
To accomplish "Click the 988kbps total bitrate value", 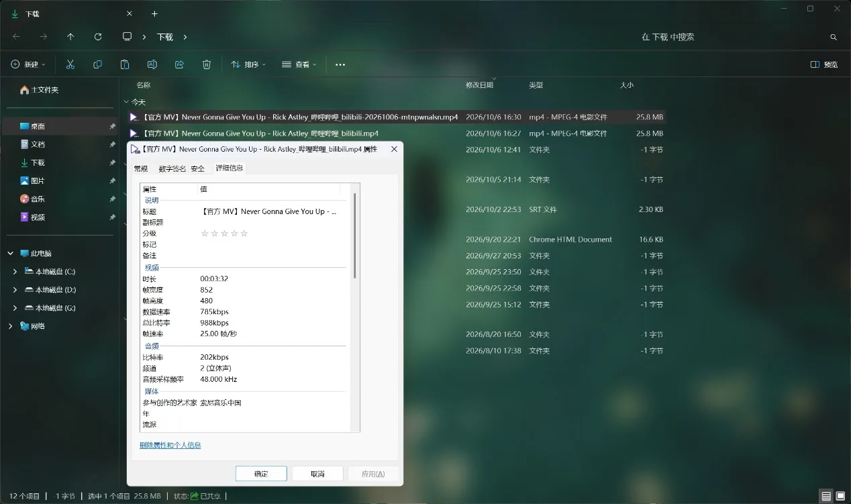I will [x=214, y=323].
